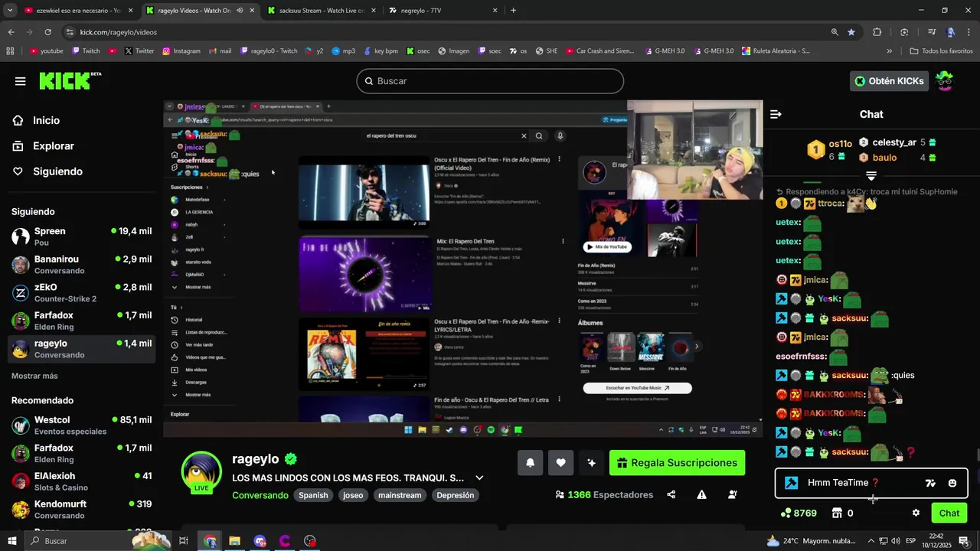
Task: Collapse the chat panel icon
Action: tap(776, 114)
